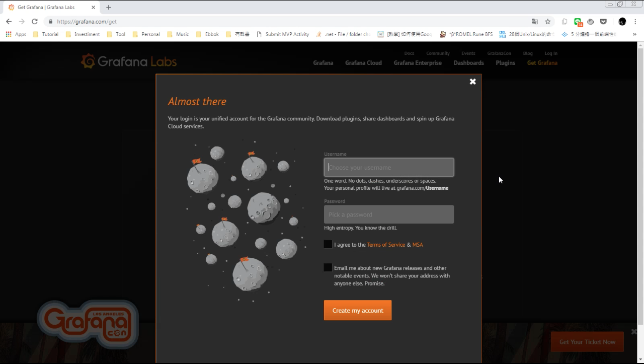Open the ROMEL Rune BFS bookmark
The height and width of the screenshot is (364, 644).
(x=466, y=34)
